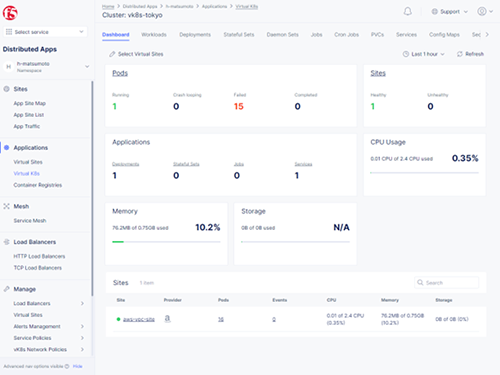500x375 pixels.
Task: Switch to the Workloads tab
Action: click(x=154, y=35)
